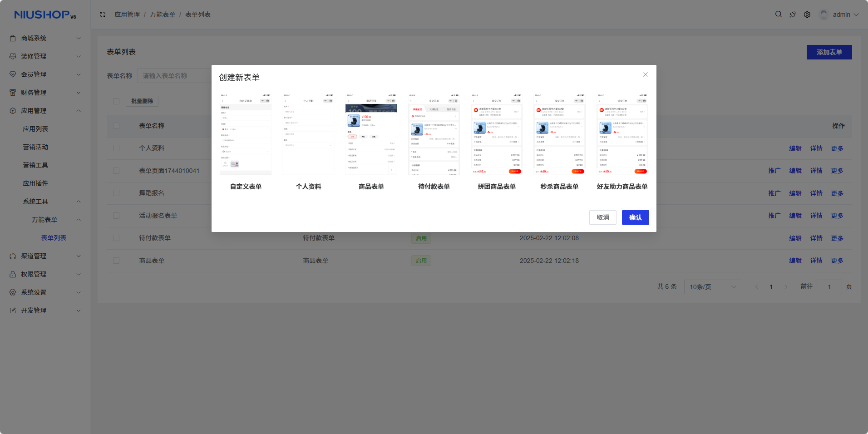868x434 pixels.
Task: Expand the 渠道管理 sidebar menu
Action: tap(44, 256)
